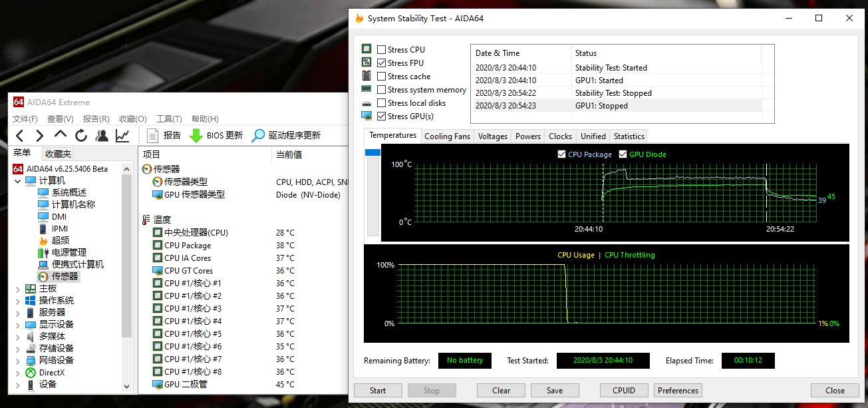Switch to the Cooling Fans tab
The height and width of the screenshot is (408, 868).
(x=447, y=136)
